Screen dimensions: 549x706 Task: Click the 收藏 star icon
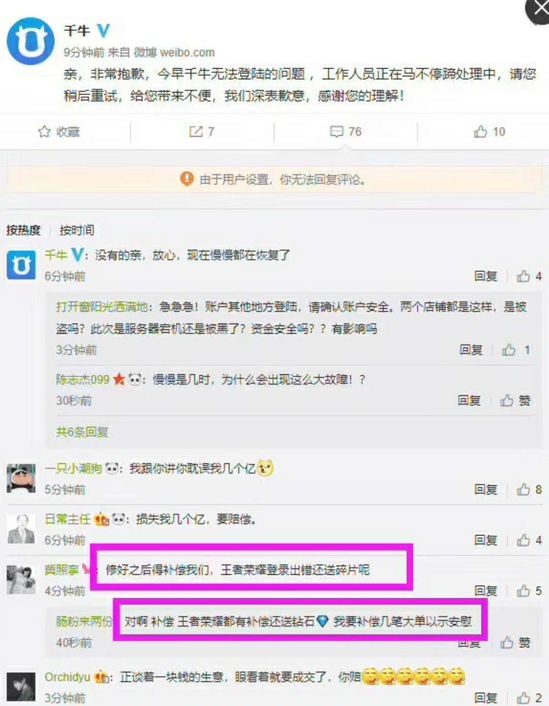[x=44, y=131]
